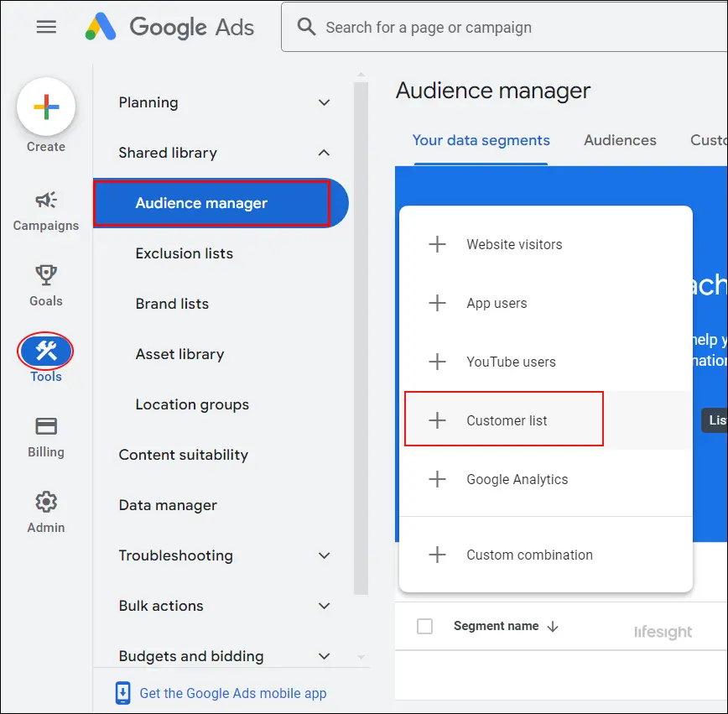
Task: Click the mobile app download icon
Action: pyautogui.click(x=122, y=693)
